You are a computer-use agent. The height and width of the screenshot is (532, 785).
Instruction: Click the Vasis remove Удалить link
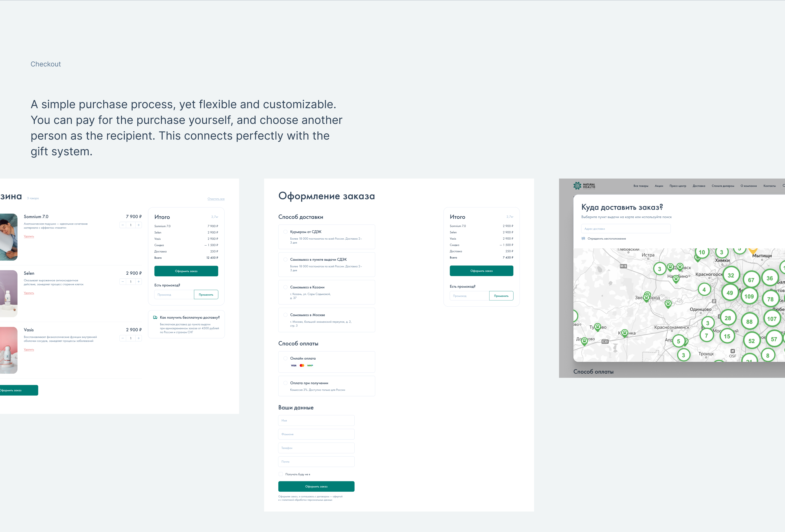point(29,350)
